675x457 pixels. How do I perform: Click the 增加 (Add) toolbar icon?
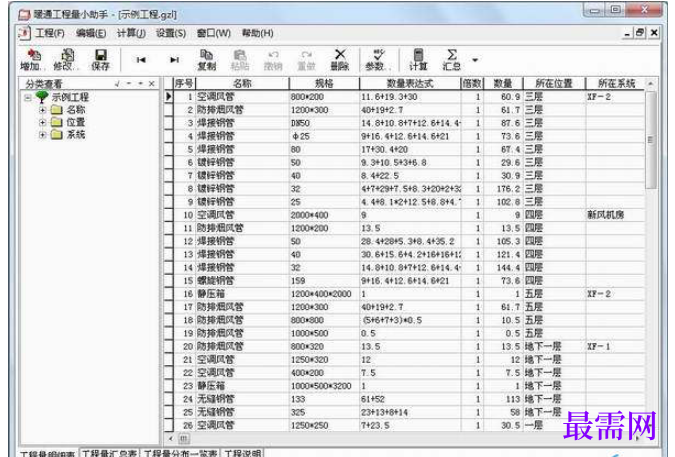point(31,59)
